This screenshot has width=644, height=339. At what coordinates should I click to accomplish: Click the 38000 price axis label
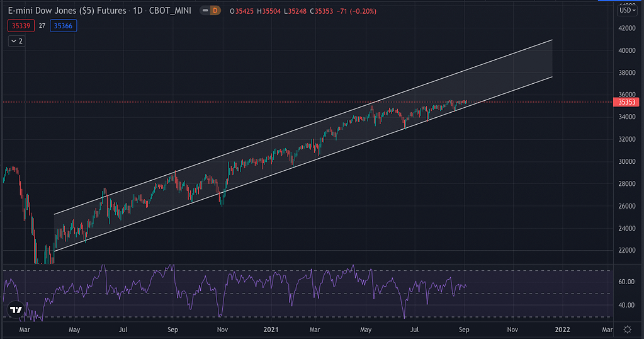[627, 72]
